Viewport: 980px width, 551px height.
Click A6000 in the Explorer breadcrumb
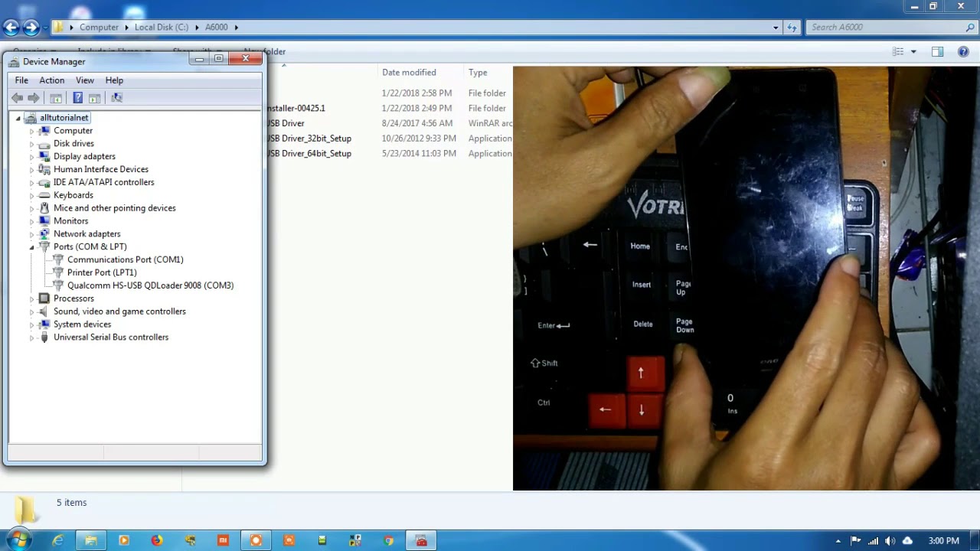(217, 28)
